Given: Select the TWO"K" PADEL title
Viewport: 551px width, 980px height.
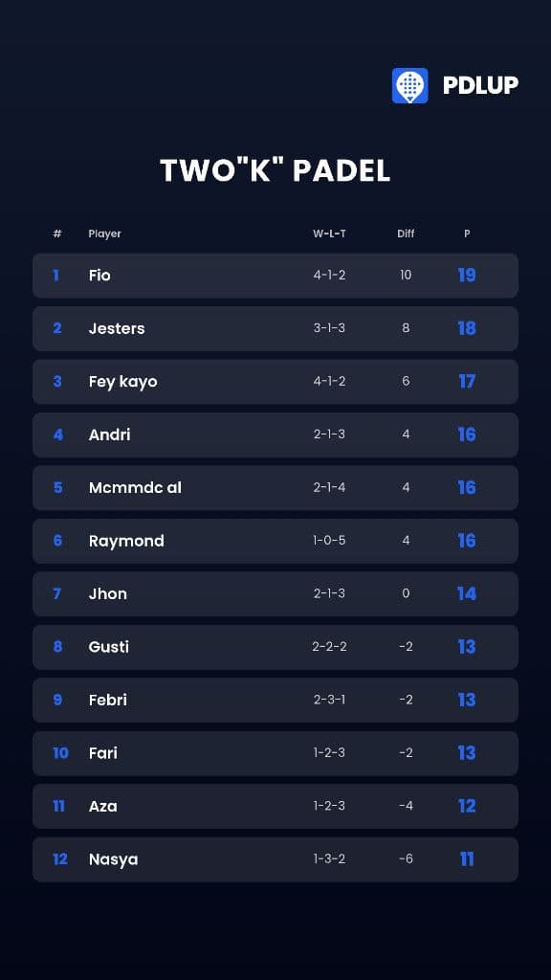Looking at the screenshot, I should pyautogui.click(x=275, y=170).
